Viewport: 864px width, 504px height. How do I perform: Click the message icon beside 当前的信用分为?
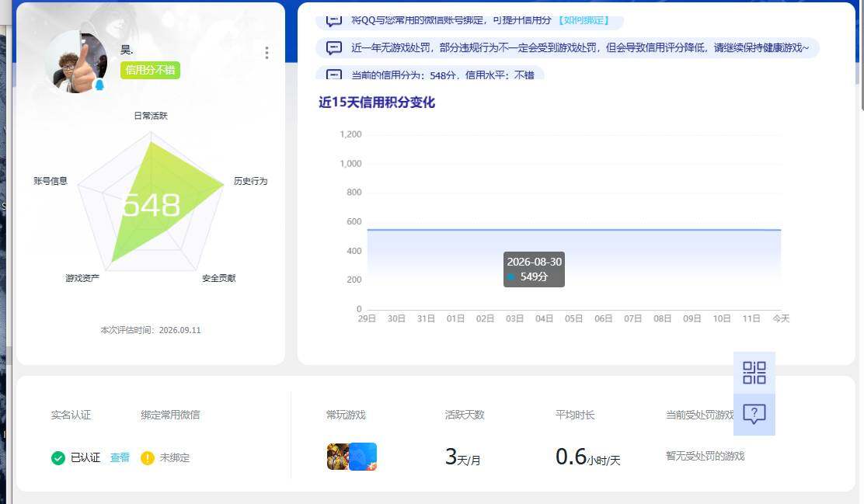click(334, 75)
